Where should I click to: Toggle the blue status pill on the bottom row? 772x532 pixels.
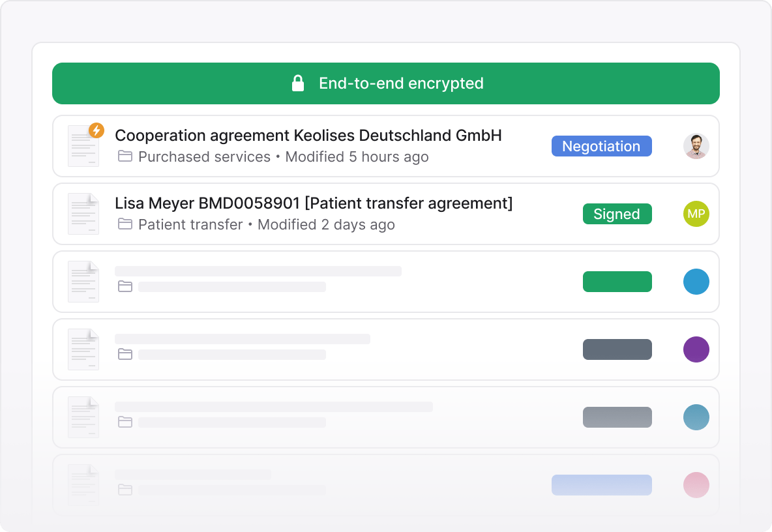(x=601, y=485)
